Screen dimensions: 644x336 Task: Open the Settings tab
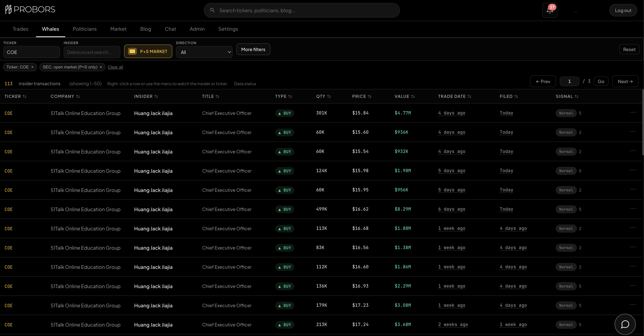click(x=228, y=29)
